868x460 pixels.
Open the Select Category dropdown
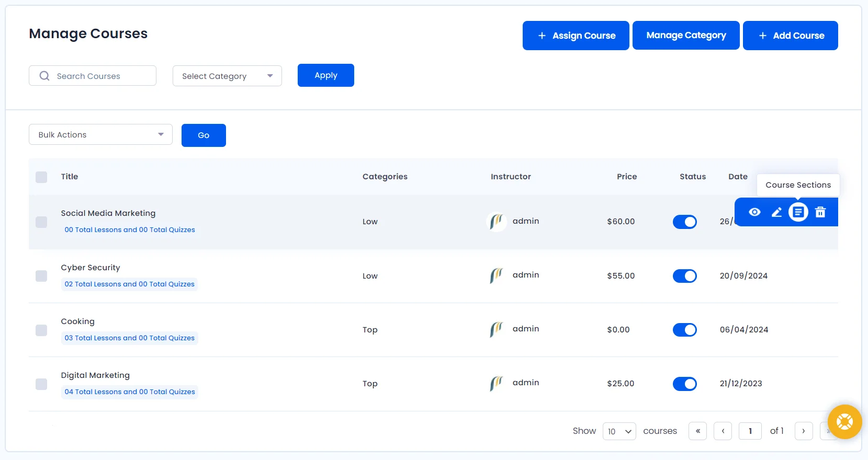click(x=227, y=76)
